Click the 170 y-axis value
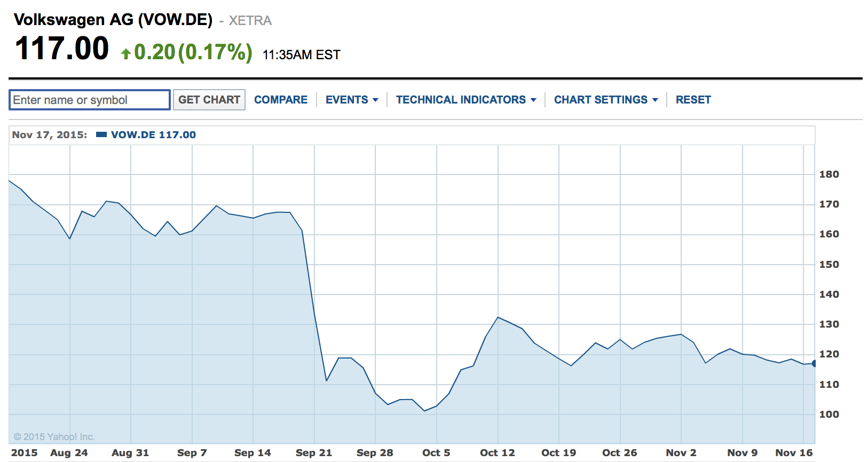Screen dimensions: 868x462 pos(829,204)
